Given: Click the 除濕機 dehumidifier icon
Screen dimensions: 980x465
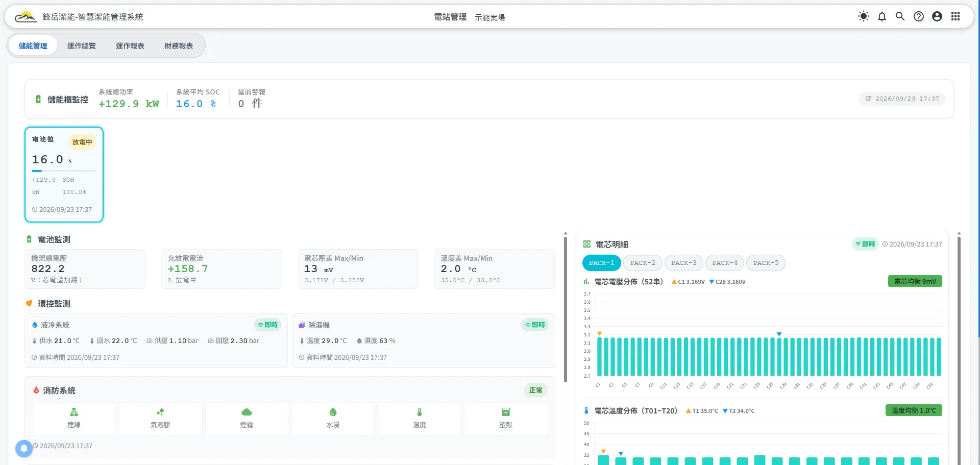Looking at the screenshot, I should [302, 325].
